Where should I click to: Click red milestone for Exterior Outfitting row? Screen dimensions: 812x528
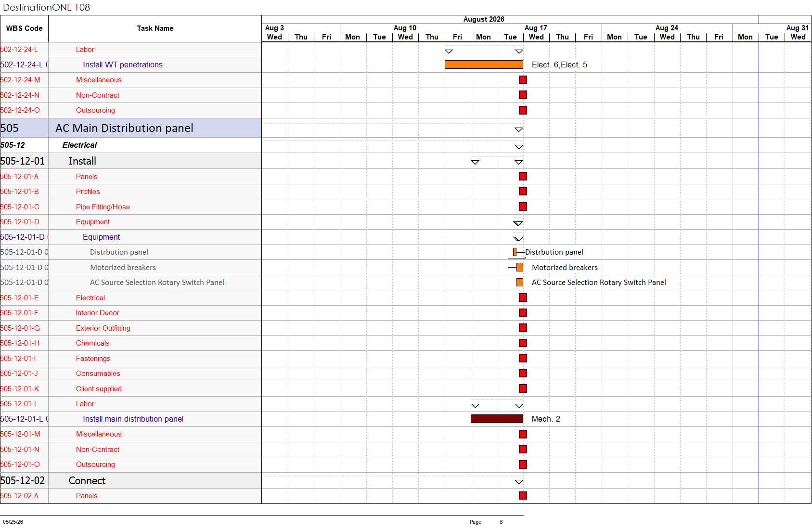(x=523, y=328)
